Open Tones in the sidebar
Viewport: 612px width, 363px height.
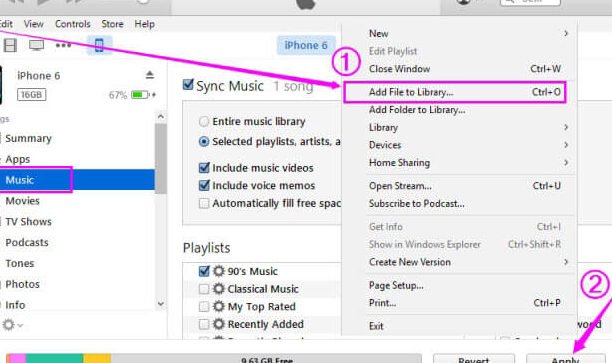[x=20, y=263]
